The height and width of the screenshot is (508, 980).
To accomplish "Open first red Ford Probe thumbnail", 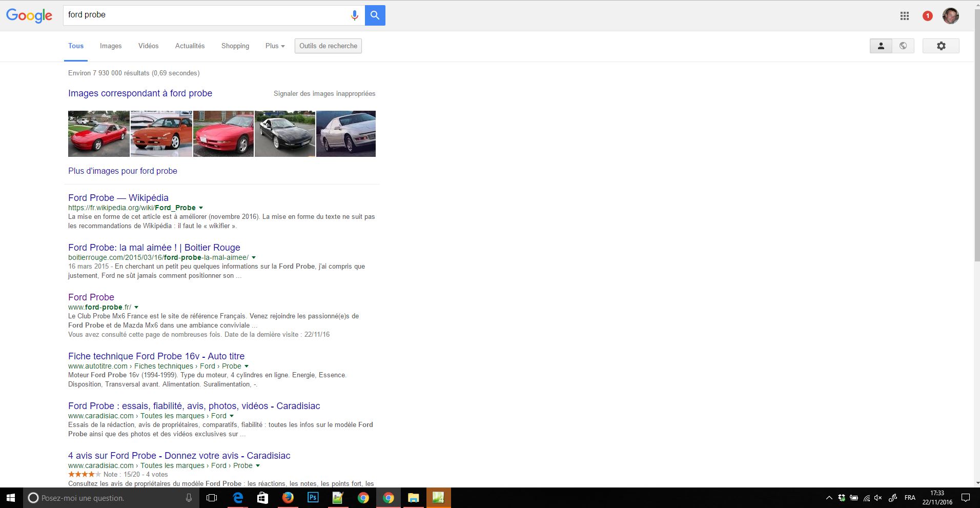I will click(99, 133).
